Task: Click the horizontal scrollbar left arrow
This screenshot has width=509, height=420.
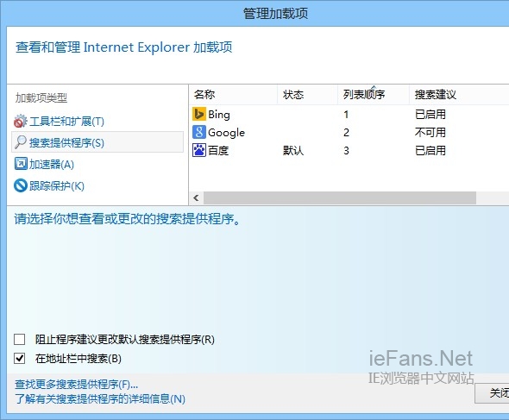Action: (196, 197)
